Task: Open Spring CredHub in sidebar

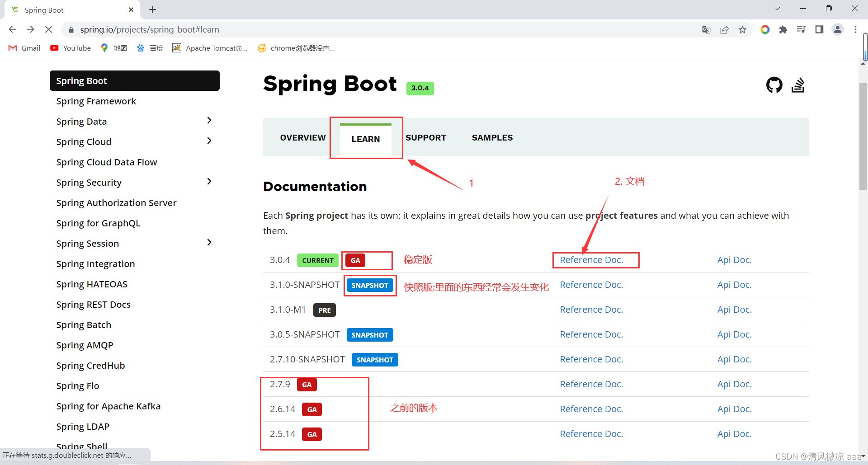Action: pos(90,366)
